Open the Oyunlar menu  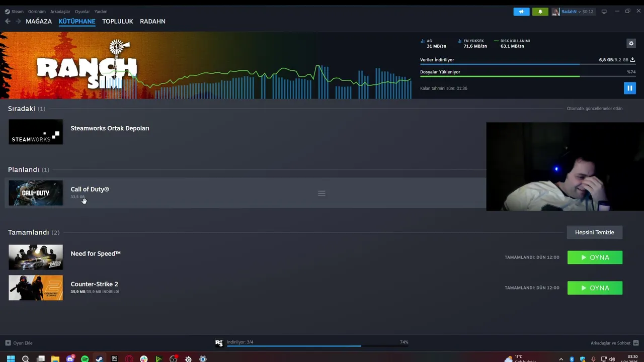[x=83, y=12]
